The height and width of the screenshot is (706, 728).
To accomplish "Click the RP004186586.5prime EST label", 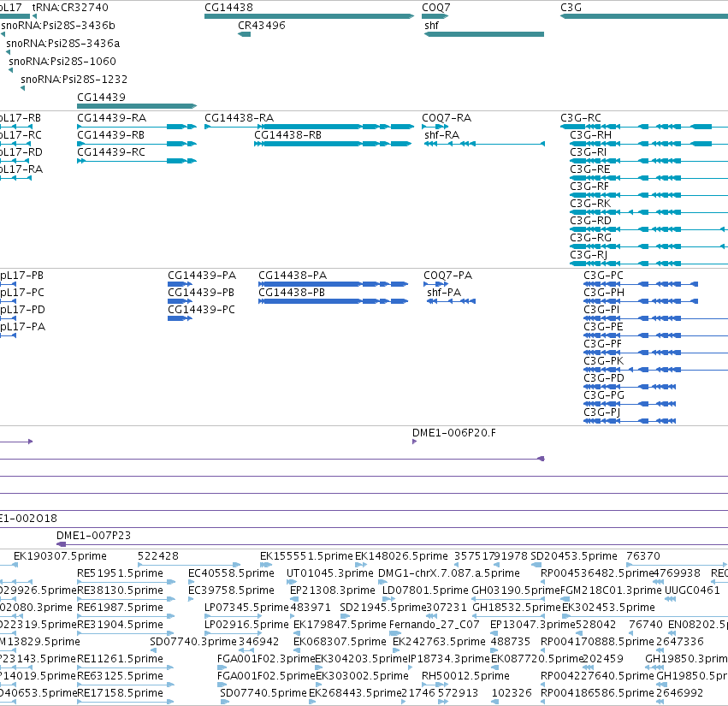I will click(x=597, y=693).
